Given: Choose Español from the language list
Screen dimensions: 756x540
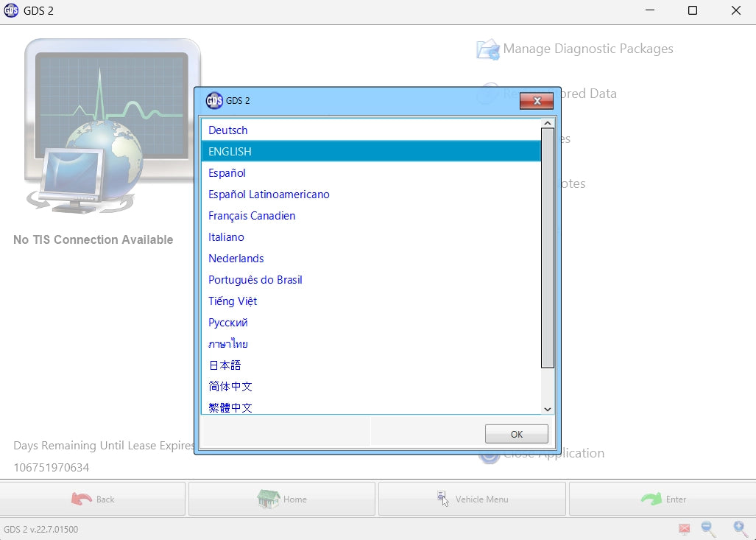Looking at the screenshot, I should [x=371, y=173].
